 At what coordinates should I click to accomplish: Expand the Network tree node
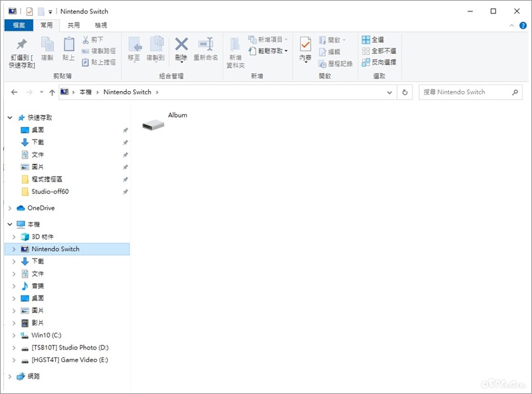click(x=10, y=376)
